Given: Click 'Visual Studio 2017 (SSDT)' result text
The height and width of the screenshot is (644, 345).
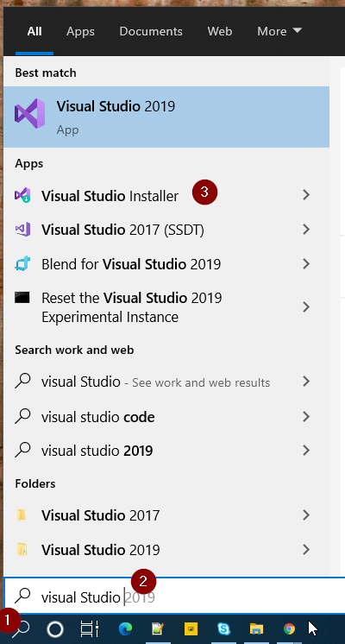Looking at the screenshot, I should [122, 230].
